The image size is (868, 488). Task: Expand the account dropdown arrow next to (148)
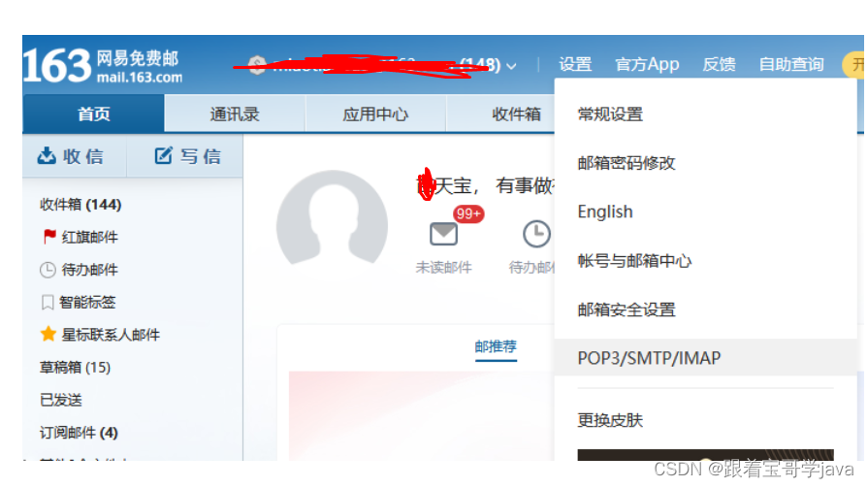pos(511,66)
